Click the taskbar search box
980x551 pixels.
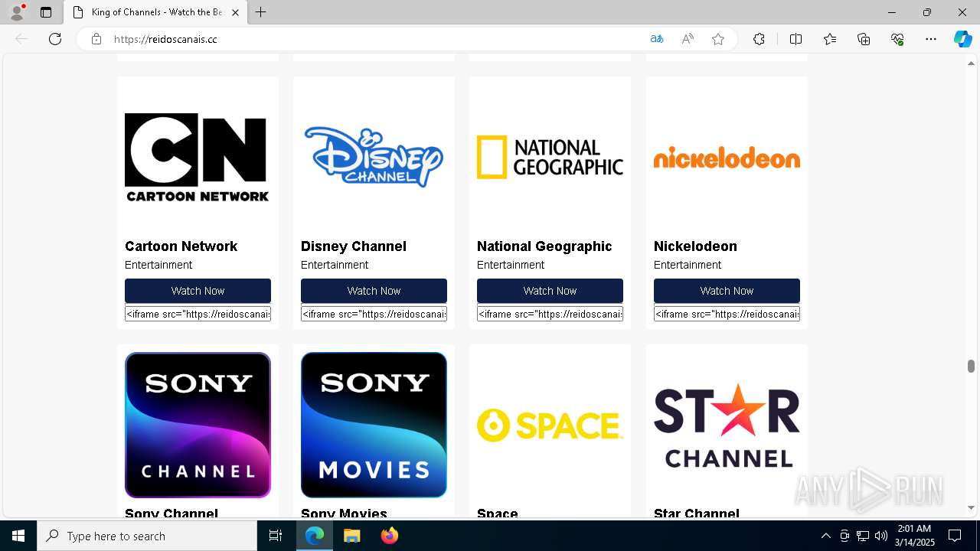pos(147,536)
